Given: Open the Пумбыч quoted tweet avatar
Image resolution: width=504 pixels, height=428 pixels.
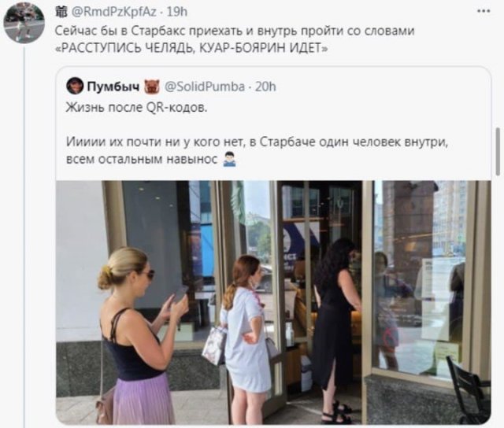Looking at the screenshot, I should pos(75,87).
